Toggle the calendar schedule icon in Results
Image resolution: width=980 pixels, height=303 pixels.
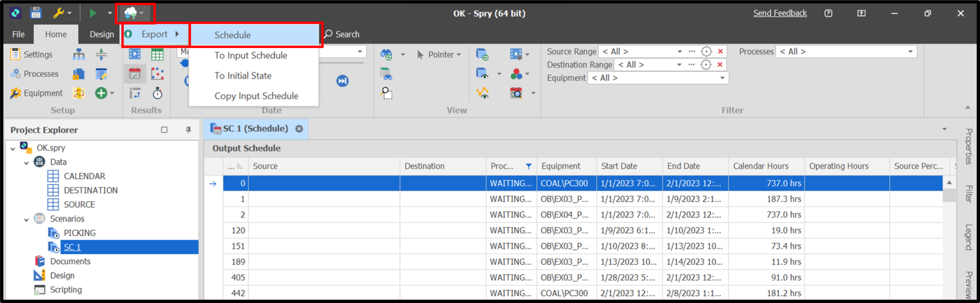point(135,74)
